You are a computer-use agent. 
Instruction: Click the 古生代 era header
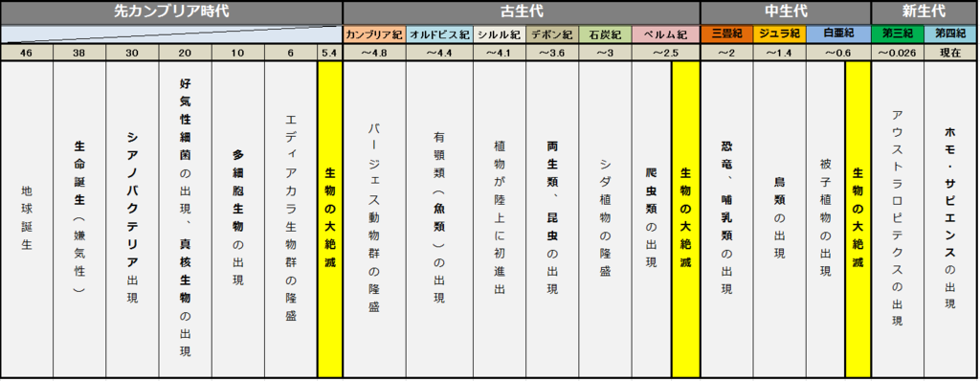pos(522,11)
